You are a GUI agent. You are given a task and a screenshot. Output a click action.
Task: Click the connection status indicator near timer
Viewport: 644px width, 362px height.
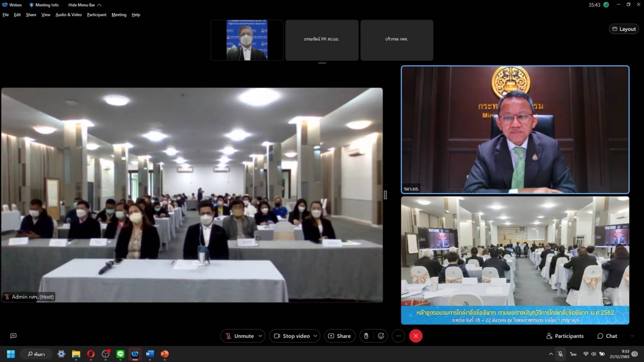click(x=606, y=5)
